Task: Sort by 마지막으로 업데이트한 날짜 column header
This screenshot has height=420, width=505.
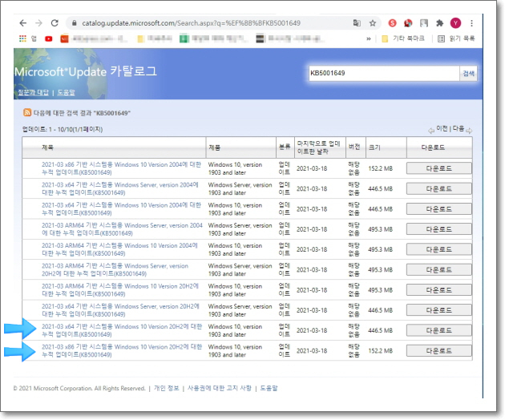Action: click(x=318, y=147)
